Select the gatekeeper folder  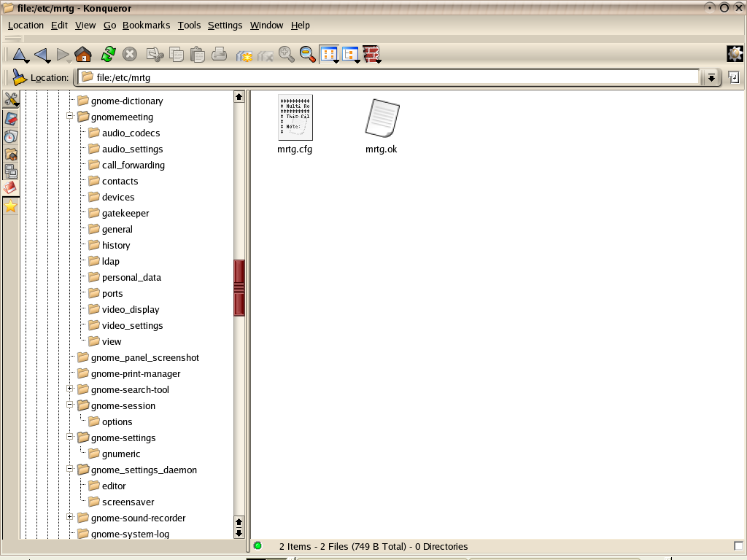click(x=120, y=214)
